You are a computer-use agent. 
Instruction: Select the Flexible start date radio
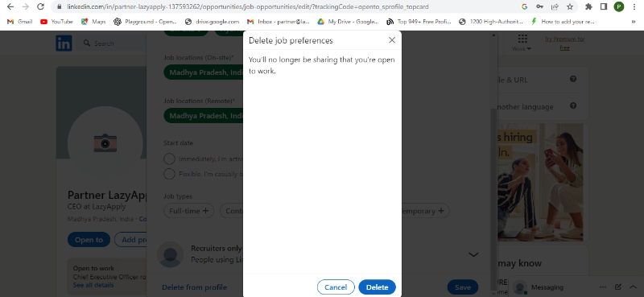coord(169,174)
